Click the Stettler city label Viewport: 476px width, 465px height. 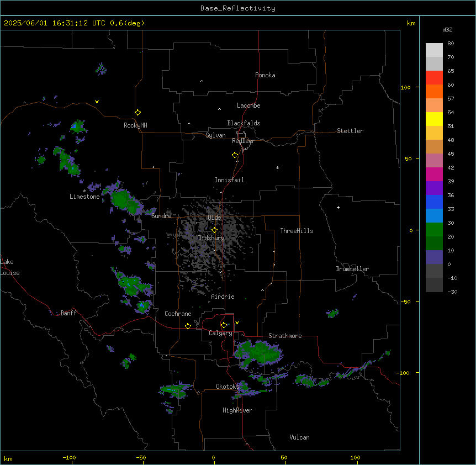350,131
